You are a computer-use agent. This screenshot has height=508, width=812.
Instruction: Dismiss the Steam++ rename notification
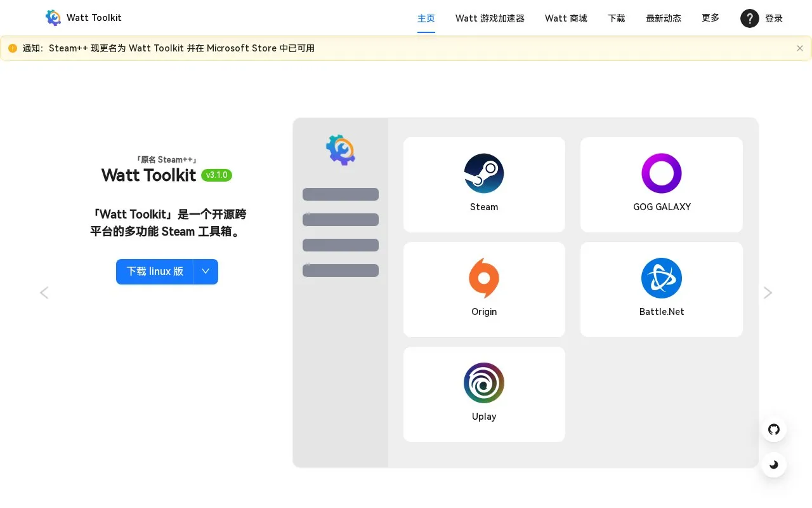(800, 48)
